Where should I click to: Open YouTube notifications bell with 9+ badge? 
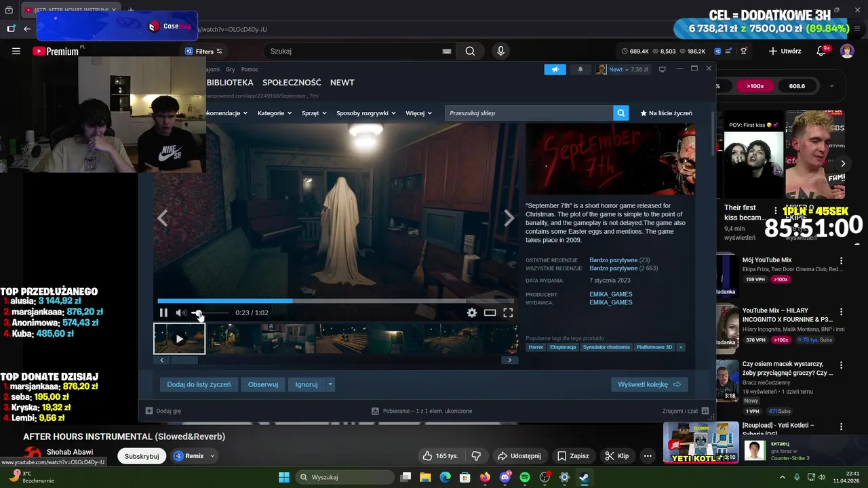coord(823,51)
